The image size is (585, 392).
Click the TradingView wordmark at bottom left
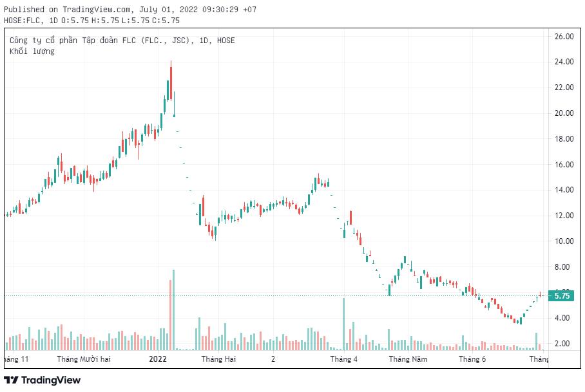click(x=50, y=380)
